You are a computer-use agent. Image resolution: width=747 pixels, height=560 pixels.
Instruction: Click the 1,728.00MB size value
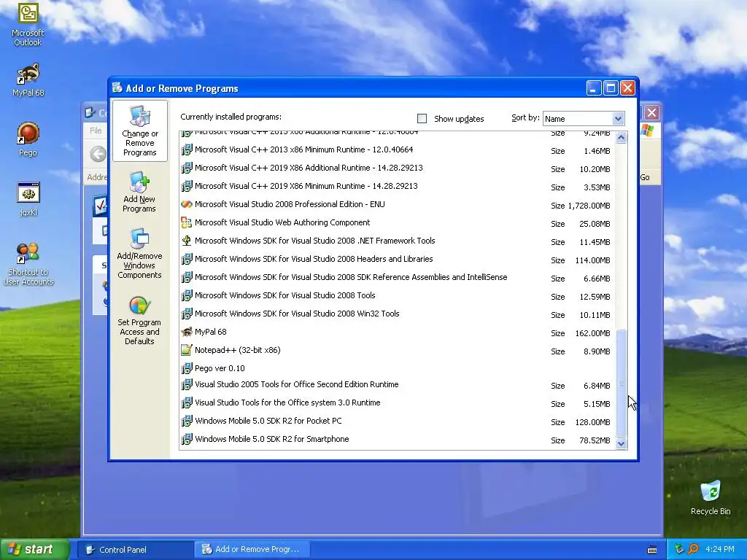[589, 206]
